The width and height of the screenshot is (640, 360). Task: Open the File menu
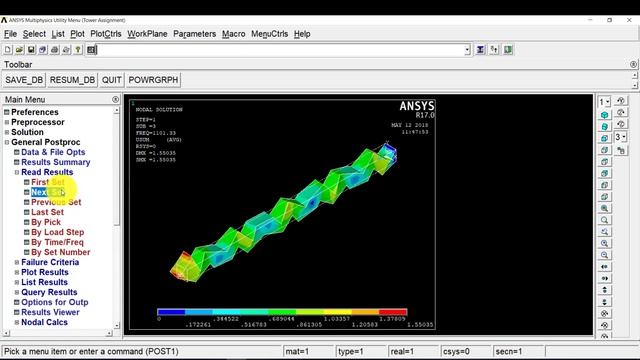pos(11,34)
